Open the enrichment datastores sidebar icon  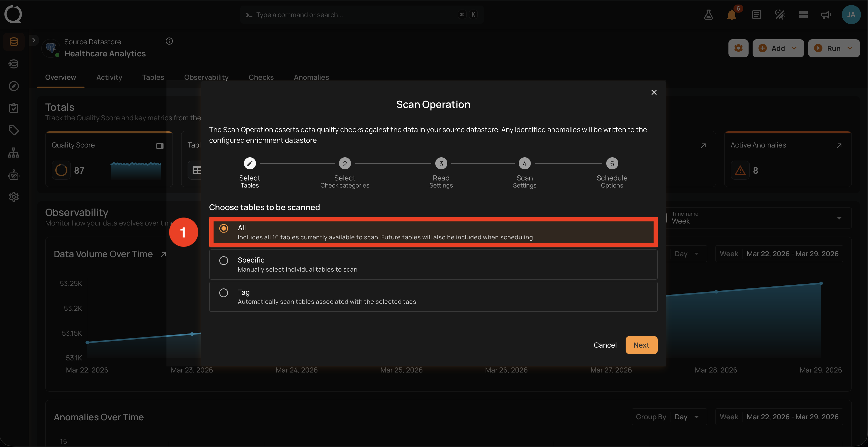point(14,64)
